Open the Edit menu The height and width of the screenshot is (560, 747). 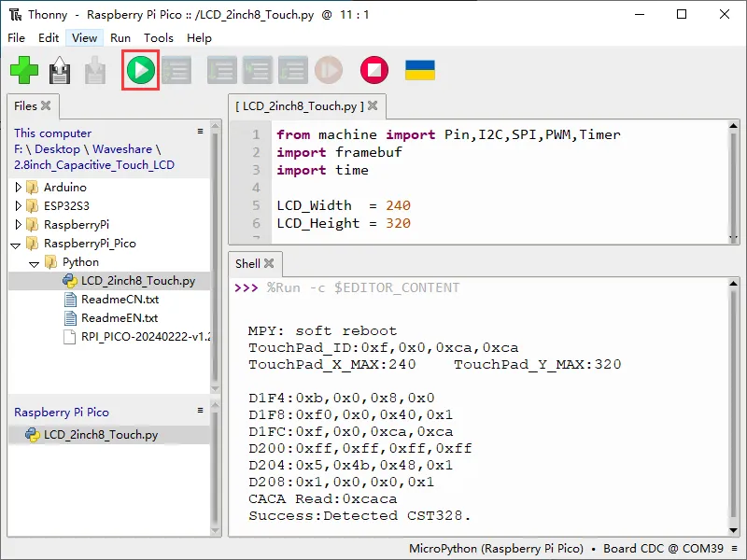pyautogui.click(x=49, y=37)
